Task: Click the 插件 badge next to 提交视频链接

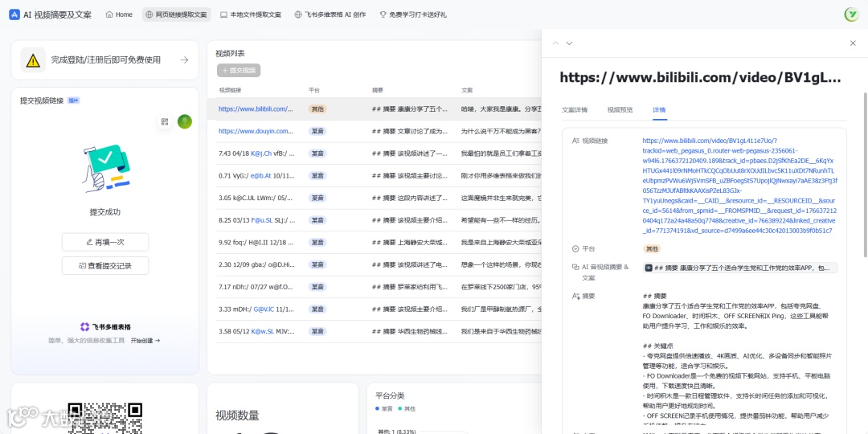Action: click(x=74, y=100)
